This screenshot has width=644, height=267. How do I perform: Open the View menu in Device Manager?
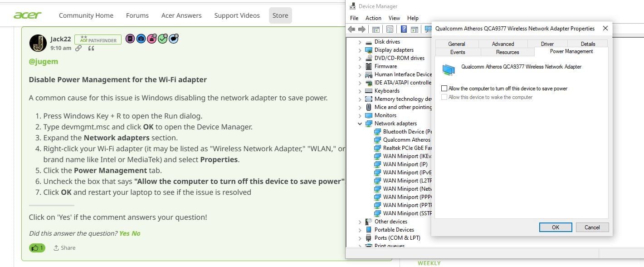pos(394,18)
